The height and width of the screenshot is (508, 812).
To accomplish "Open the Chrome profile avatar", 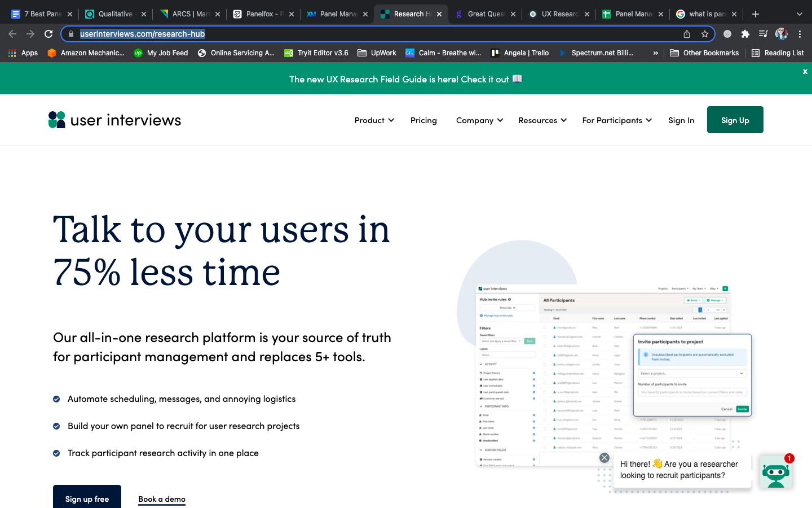I will click(x=782, y=34).
